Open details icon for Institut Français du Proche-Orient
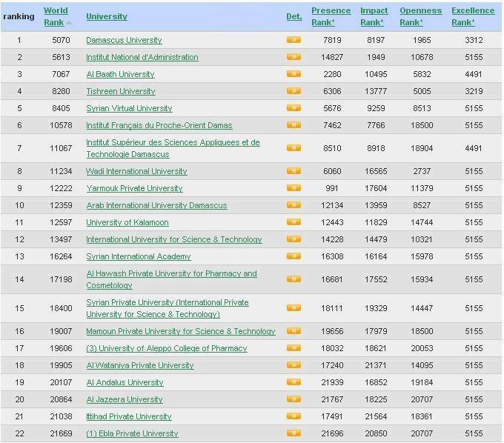Screen dimensions: 504x443 [294, 125]
